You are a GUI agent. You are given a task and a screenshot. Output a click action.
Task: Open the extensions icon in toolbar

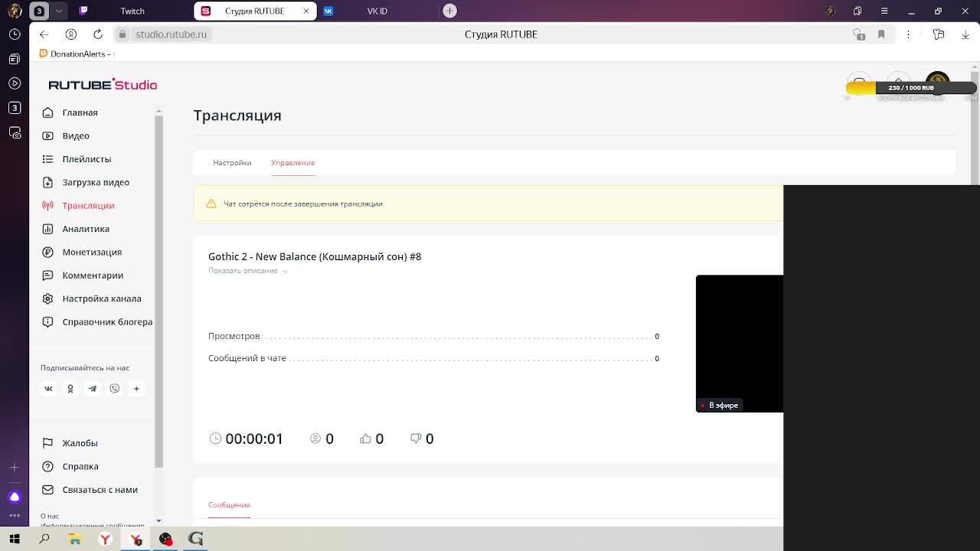click(x=939, y=34)
